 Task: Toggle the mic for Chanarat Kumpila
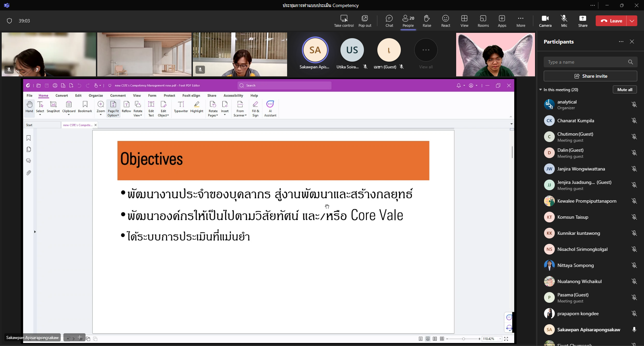coord(634,121)
